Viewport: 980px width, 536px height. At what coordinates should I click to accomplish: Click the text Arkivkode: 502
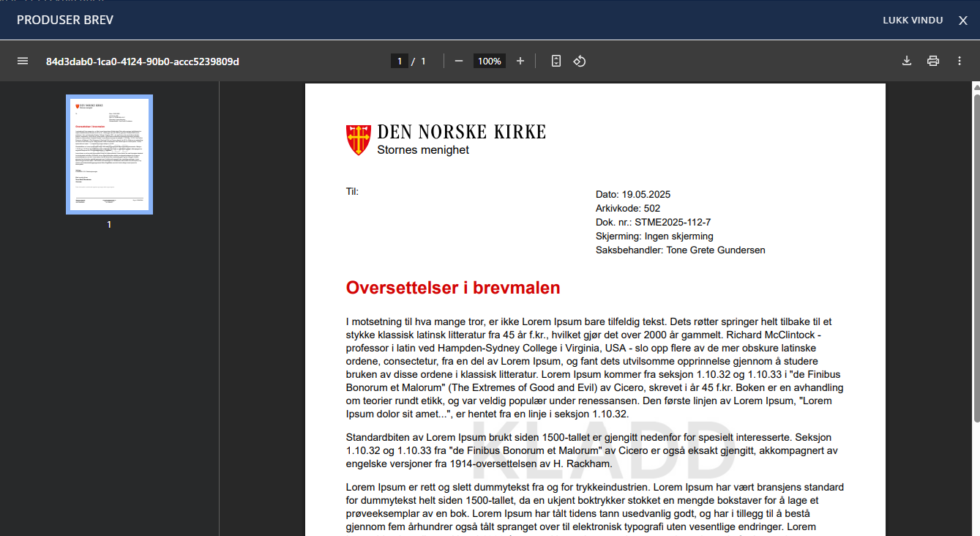click(628, 208)
